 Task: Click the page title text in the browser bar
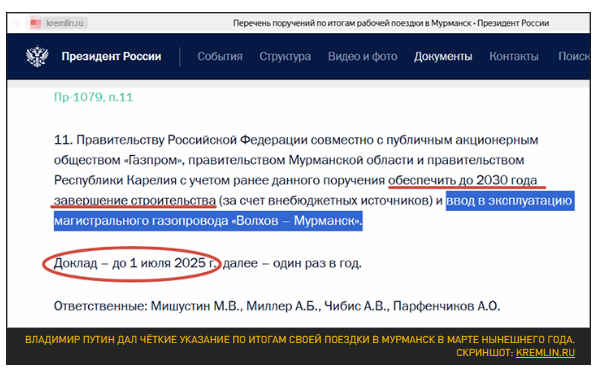pos(391,23)
